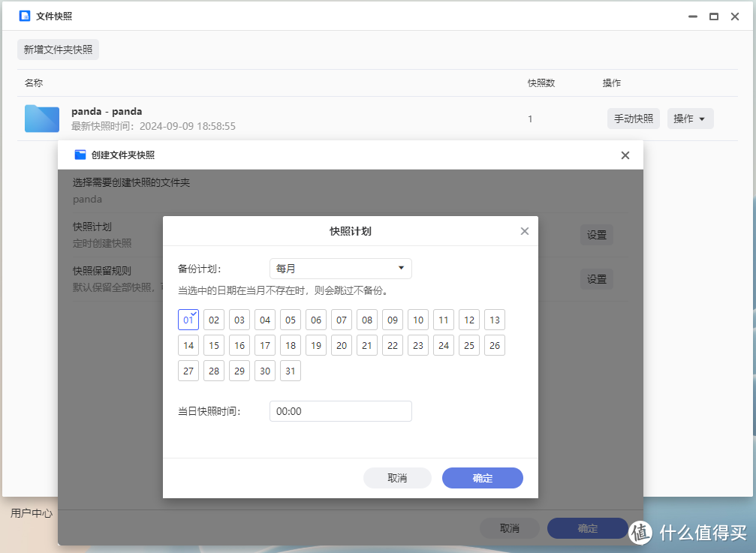Deselect the checked date 01
The height and width of the screenshot is (553, 756).
pos(188,319)
